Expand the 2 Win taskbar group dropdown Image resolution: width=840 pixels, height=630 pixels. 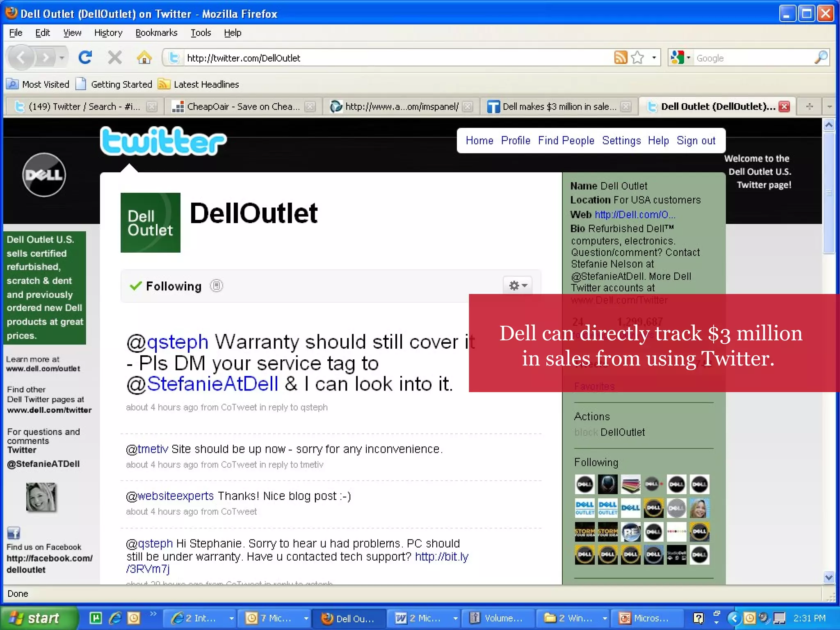point(605,618)
